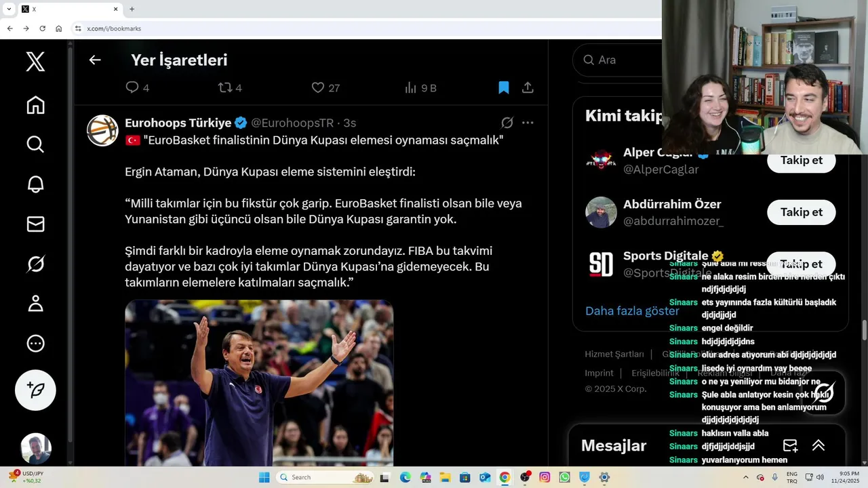This screenshot has height=488, width=868.
Task: Open Hizmet Şartları footer link
Action: 614,354
